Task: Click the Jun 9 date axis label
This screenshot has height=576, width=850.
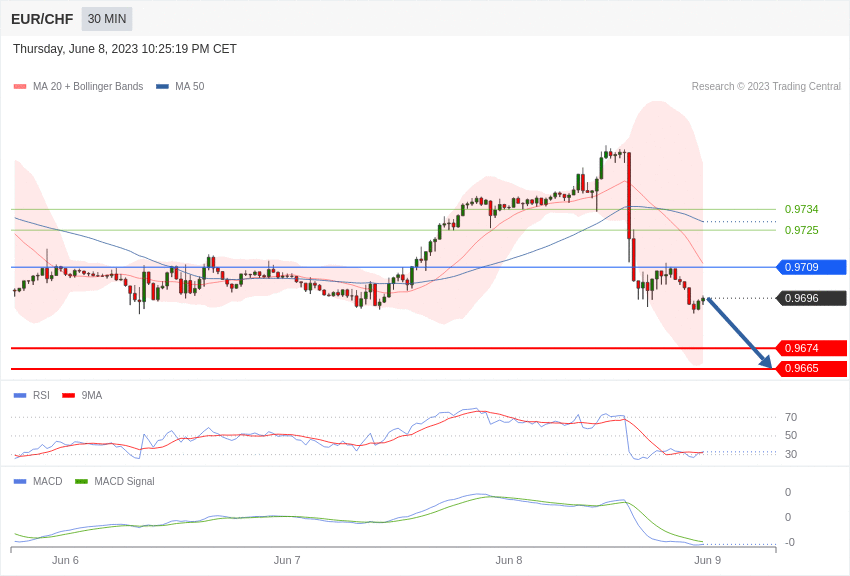Action: coord(707,560)
